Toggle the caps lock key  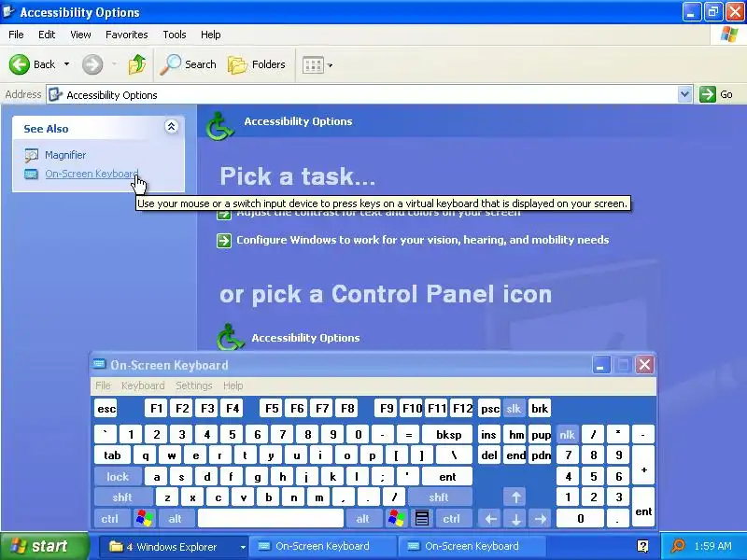point(118,476)
